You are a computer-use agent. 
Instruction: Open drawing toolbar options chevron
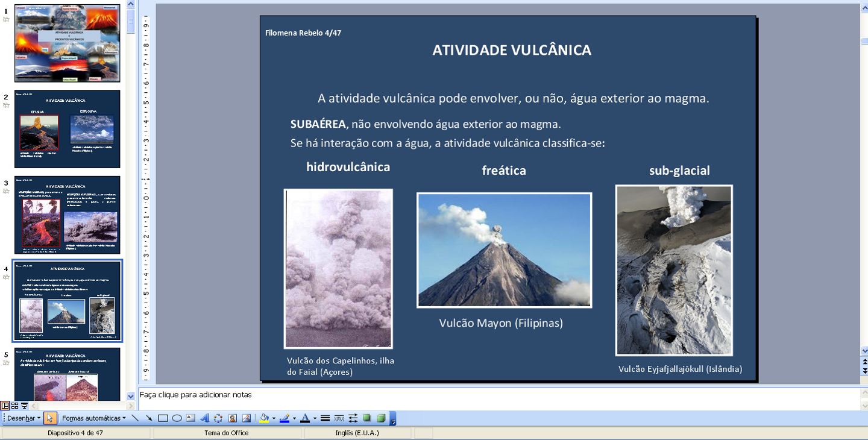coord(393,420)
